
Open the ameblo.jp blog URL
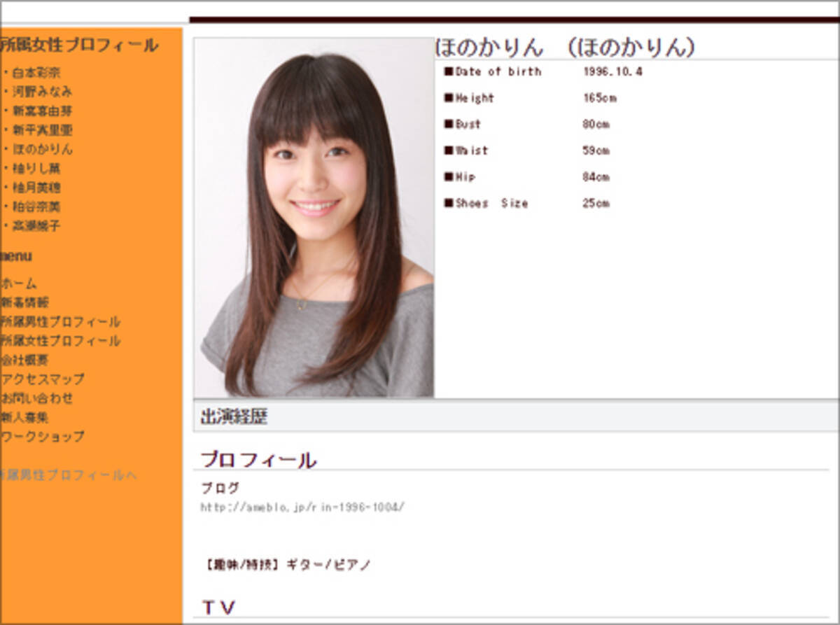[302, 507]
